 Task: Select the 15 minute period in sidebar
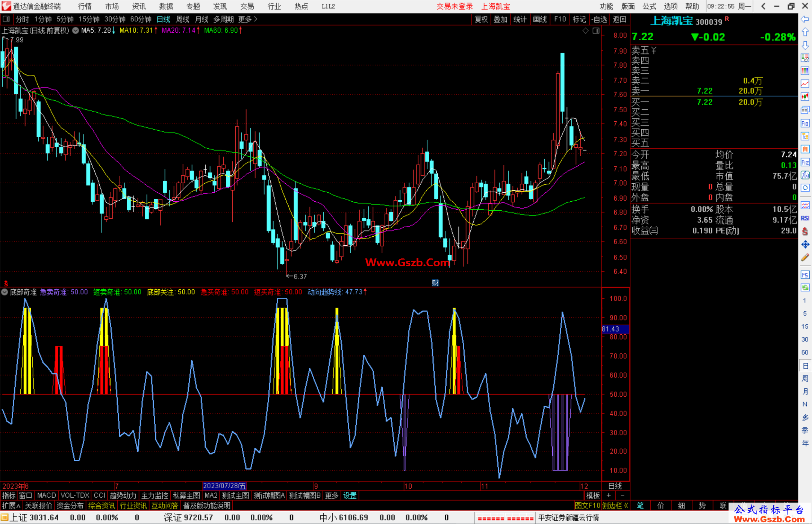(804, 326)
